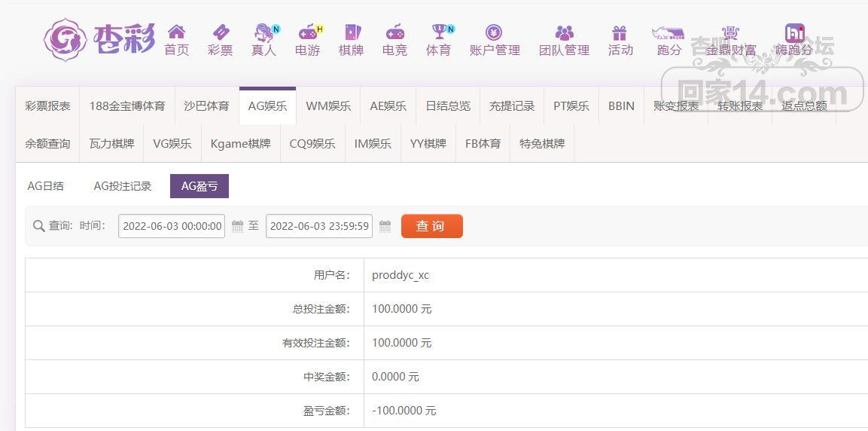The image size is (868, 431).
Task: Click the 杏彩 site logo
Action: [x=99, y=39]
